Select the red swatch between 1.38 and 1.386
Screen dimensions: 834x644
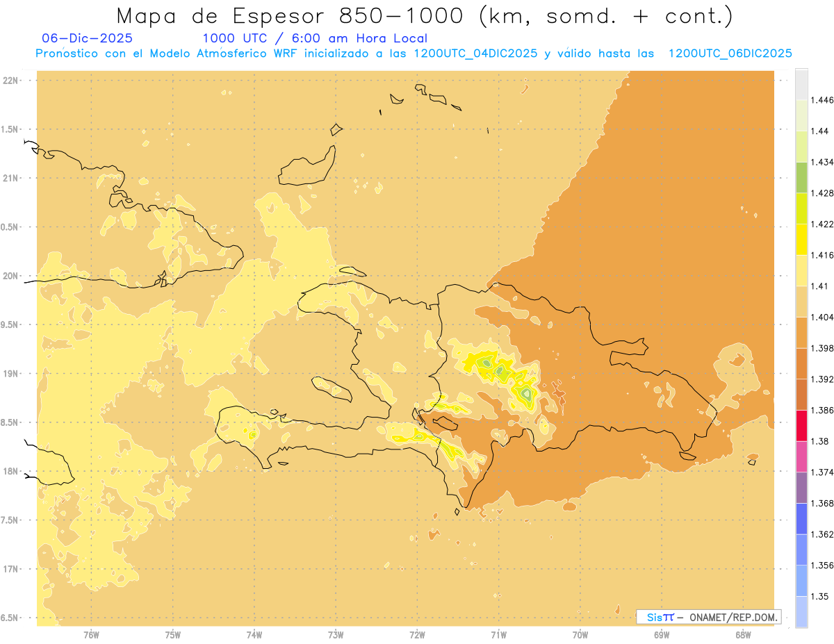[x=801, y=425]
